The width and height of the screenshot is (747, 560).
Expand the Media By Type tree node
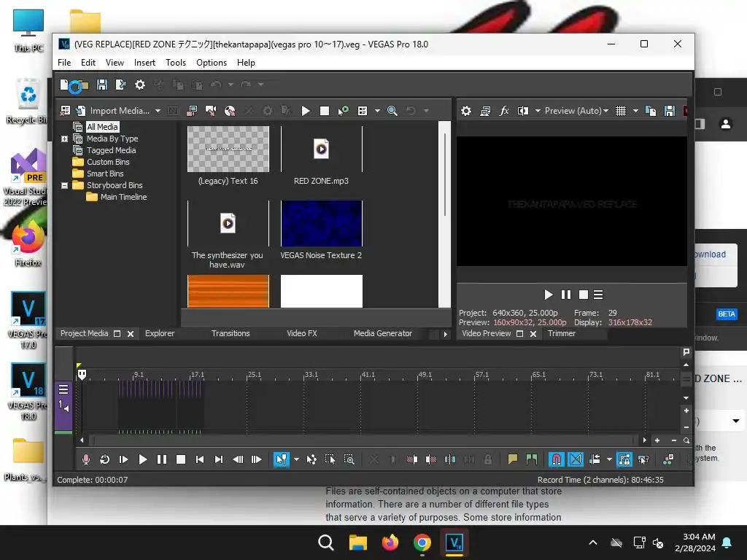pyautogui.click(x=64, y=139)
